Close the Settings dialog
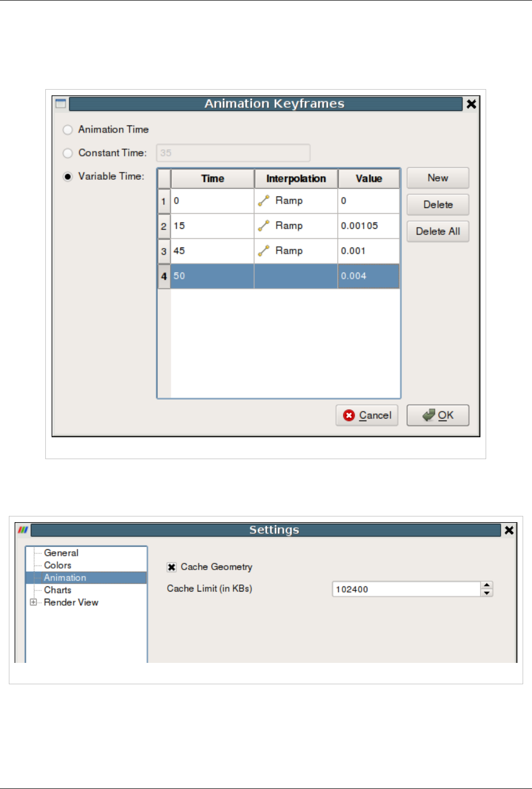This screenshot has width=532, height=789. click(x=509, y=530)
